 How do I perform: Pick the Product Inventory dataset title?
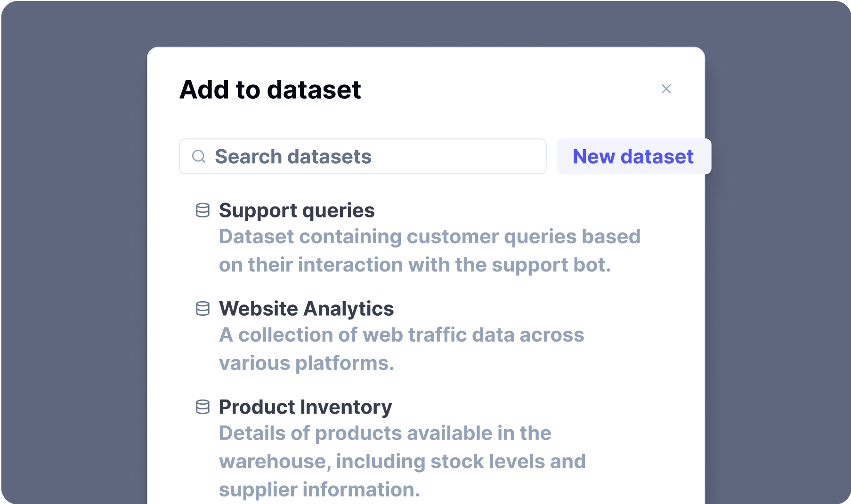click(x=305, y=407)
